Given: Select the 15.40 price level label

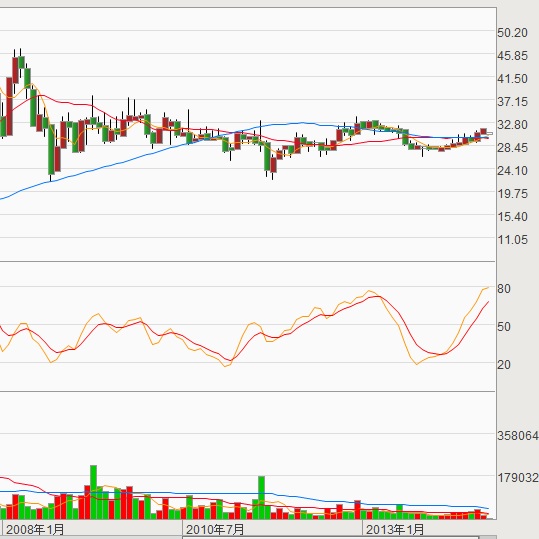Looking at the screenshot, I should point(512,217).
